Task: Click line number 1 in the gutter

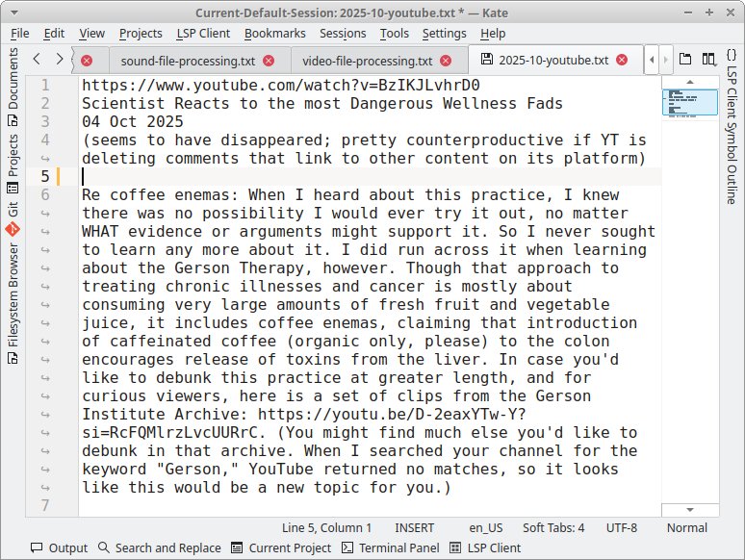Action: tap(45, 85)
